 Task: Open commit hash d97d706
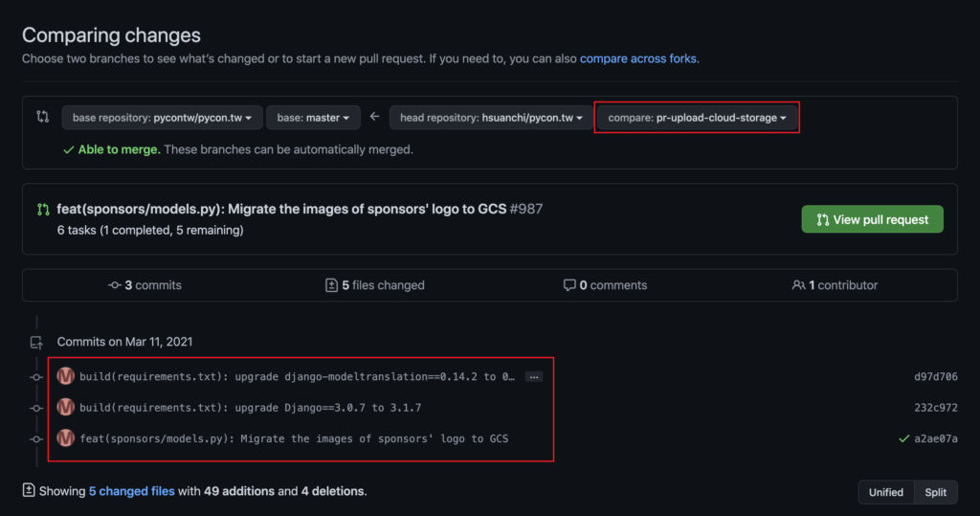click(x=936, y=376)
